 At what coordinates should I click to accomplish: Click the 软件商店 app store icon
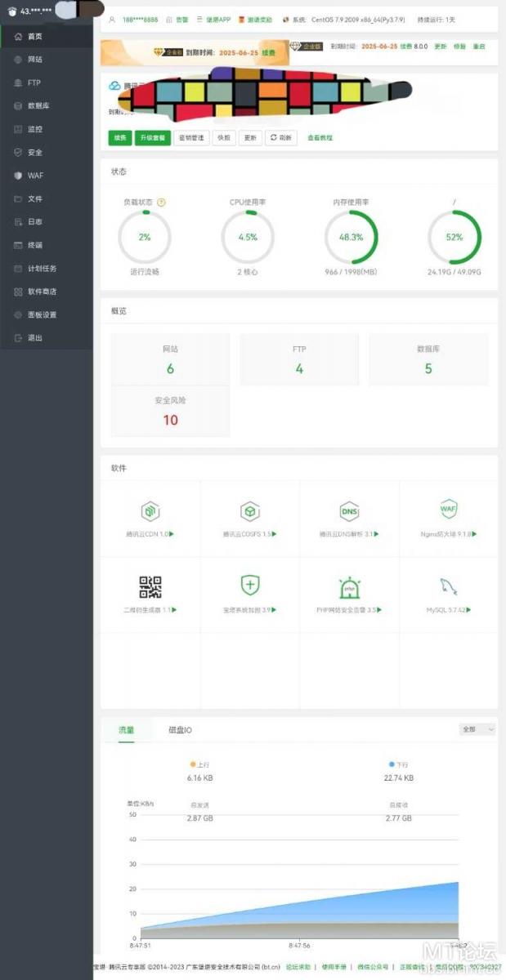click(18, 292)
